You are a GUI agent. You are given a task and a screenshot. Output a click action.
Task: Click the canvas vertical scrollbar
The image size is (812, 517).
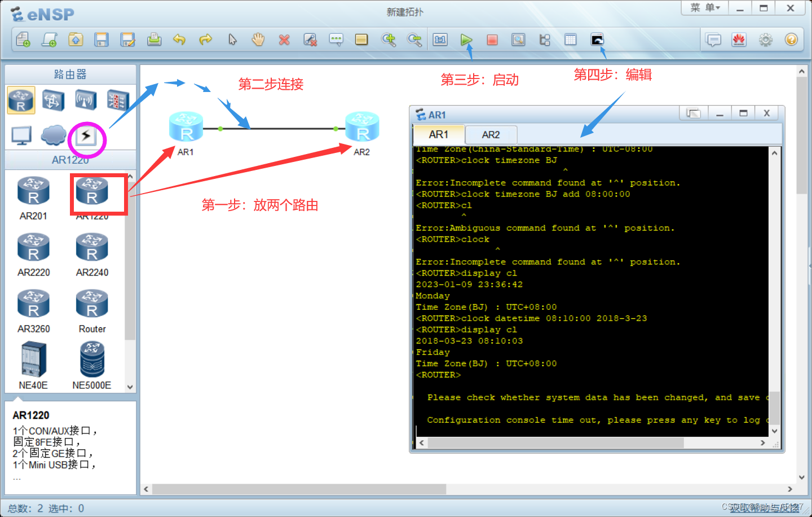801,135
